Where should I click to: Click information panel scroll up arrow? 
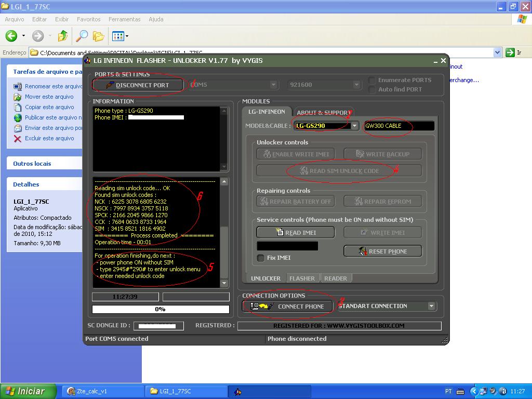coord(223,111)
